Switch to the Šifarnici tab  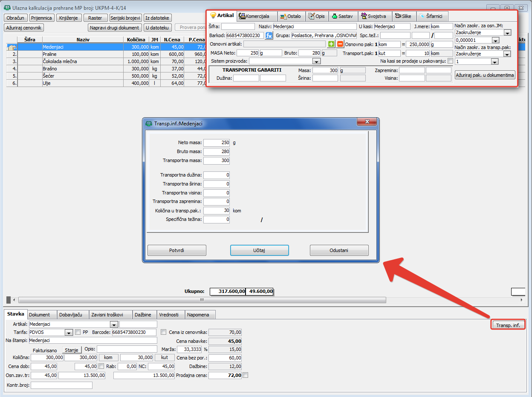point(431,16)
